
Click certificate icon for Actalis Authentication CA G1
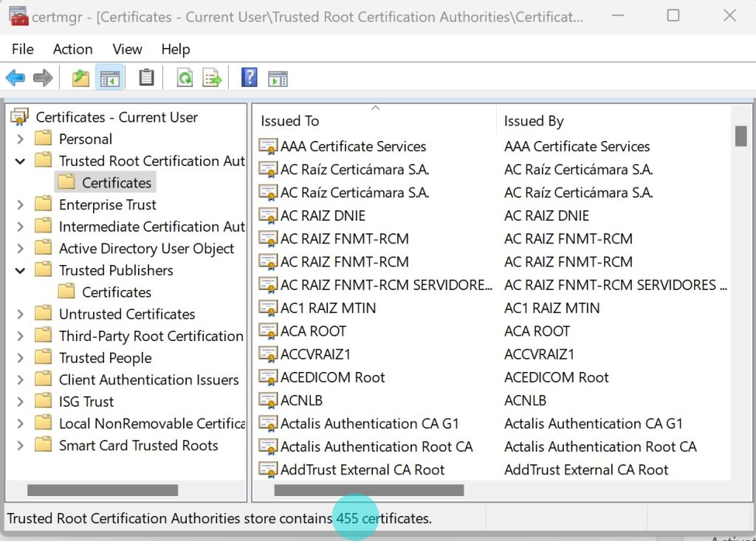pyautogui.click(x=268, y=424)
